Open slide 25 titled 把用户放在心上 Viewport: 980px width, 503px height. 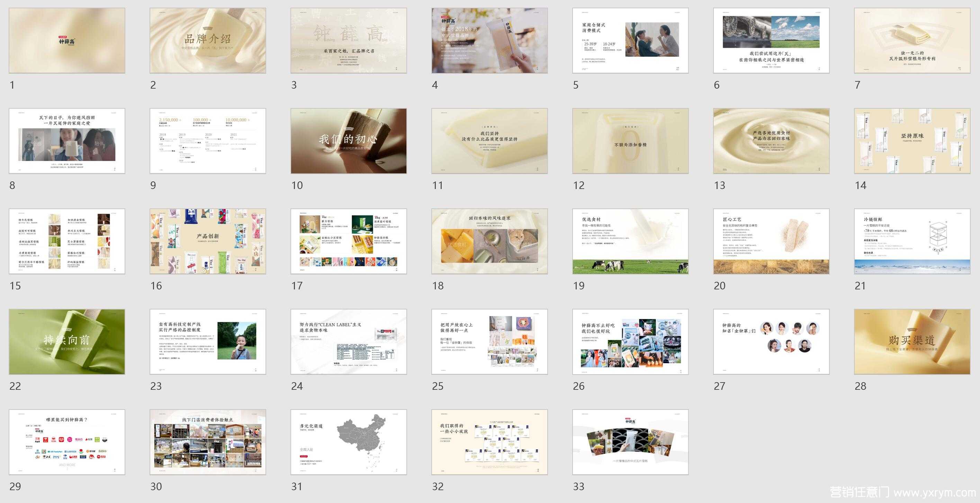tap(489, 342)
